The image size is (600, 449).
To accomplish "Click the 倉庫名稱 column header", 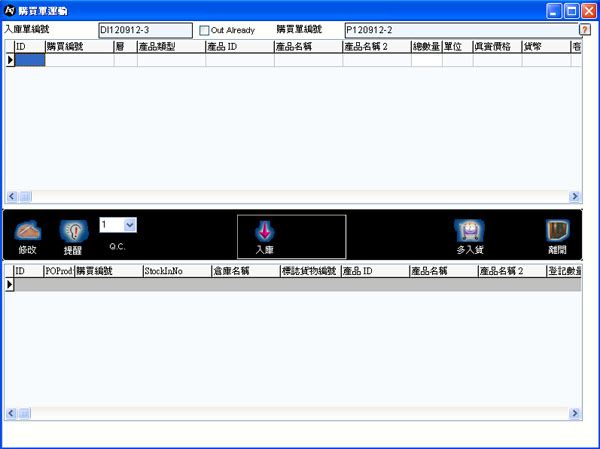I will pyautogui.click(x=246, y=271).
